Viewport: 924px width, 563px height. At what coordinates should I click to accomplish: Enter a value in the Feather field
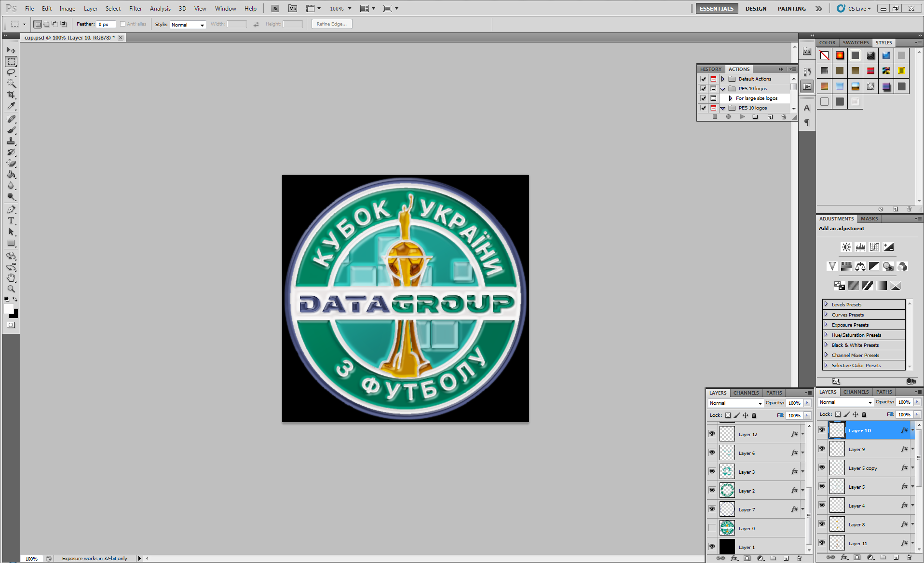[x=106, y=25]
